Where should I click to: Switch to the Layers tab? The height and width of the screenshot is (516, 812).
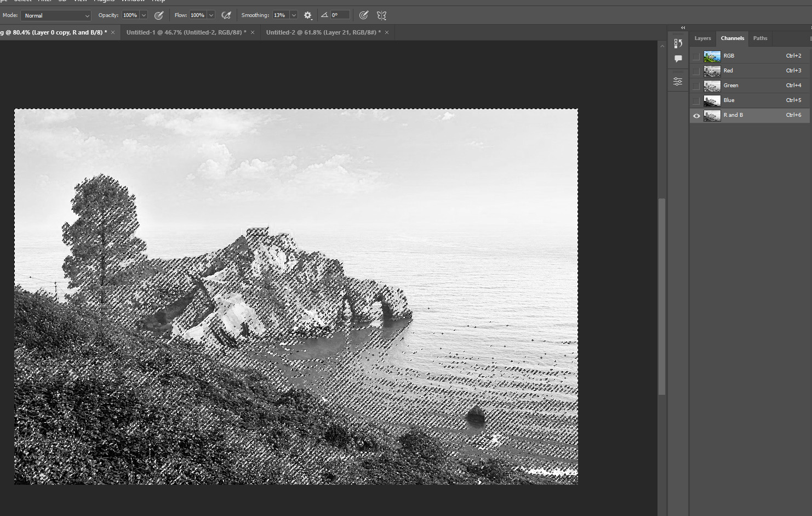[x=702, y=38]
